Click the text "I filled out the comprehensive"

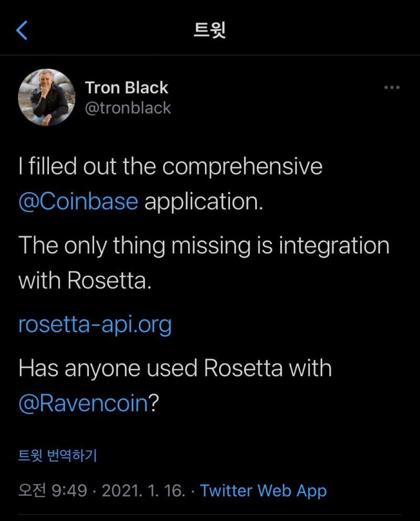(x=170, y=167)
